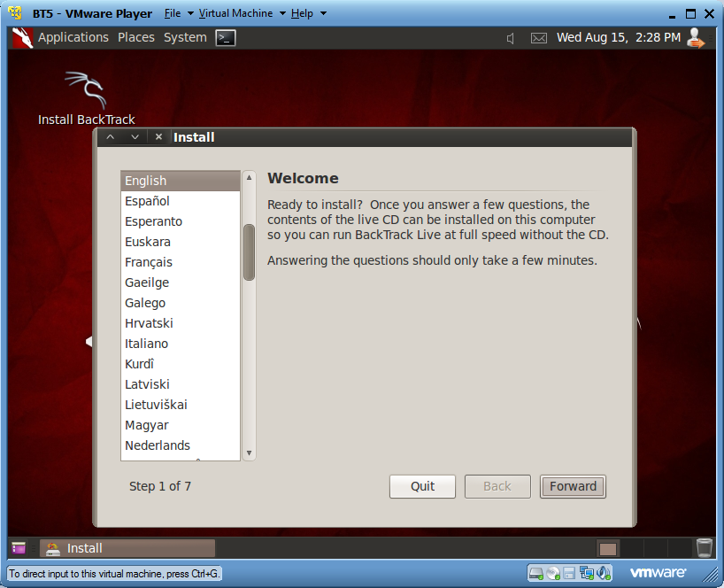This screenshot has width=724, height=588.
Task: Expand the File menu dropdown arrow
Action: [x=190, y=13]
